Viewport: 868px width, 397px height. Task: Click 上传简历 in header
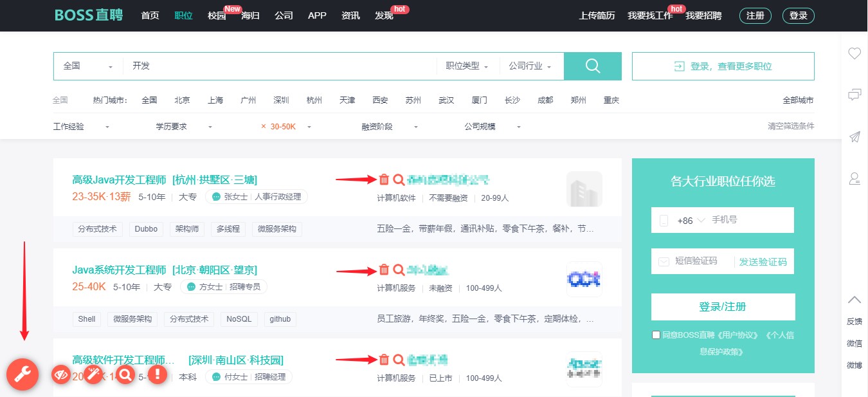[x=597, y=15]
